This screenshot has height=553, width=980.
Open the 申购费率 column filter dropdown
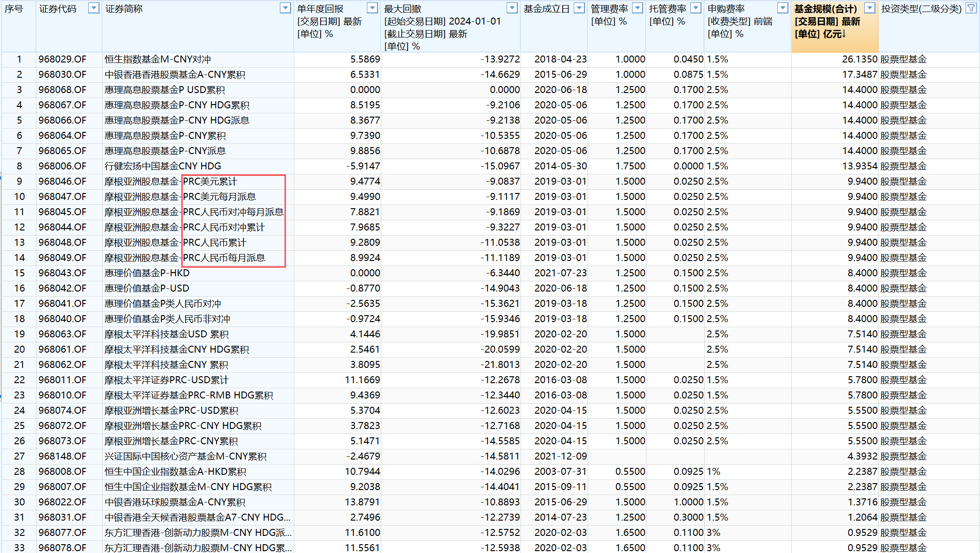tap(783, 8)
